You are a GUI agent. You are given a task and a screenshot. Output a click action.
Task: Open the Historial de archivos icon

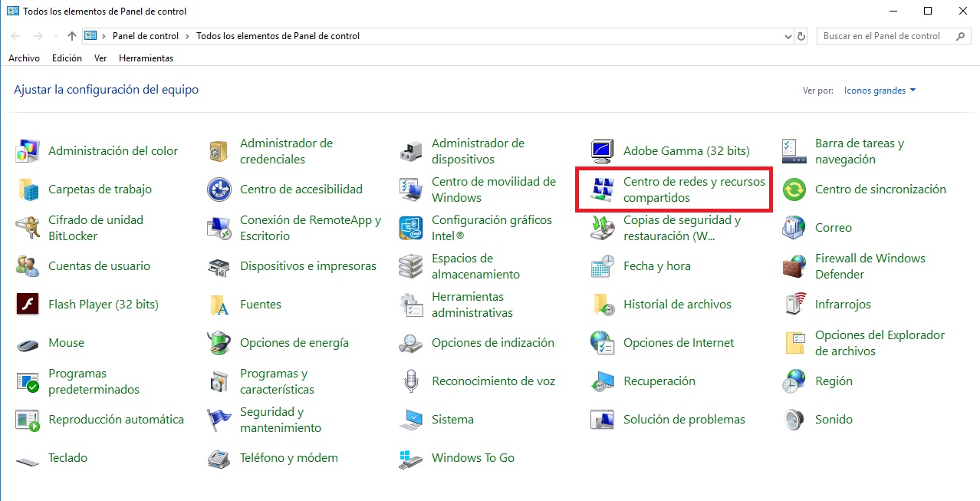pyautogui.click(x=603, y=305)
